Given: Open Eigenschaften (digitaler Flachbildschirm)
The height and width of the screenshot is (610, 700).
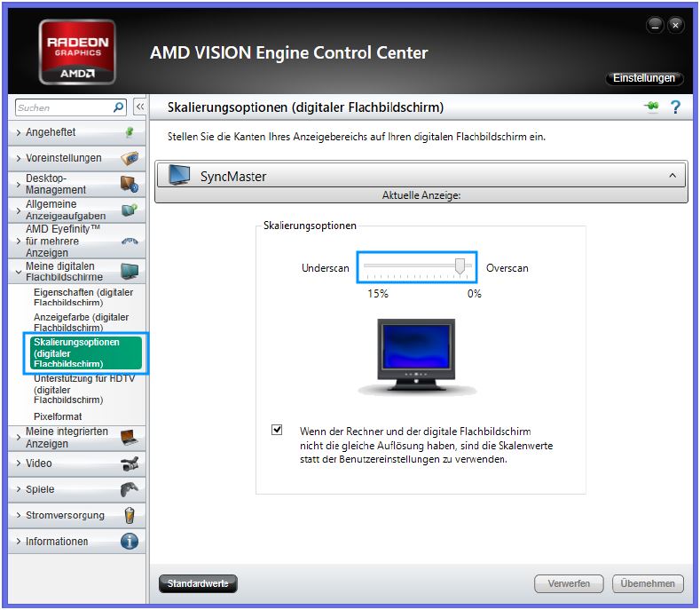Looking at the screenshot, I should coord(83,297).
